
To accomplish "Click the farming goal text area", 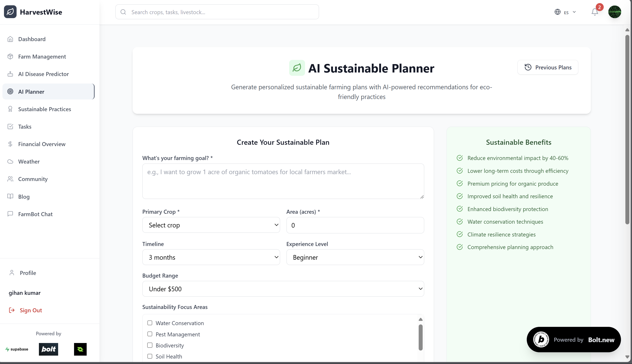I will point(283,181).
